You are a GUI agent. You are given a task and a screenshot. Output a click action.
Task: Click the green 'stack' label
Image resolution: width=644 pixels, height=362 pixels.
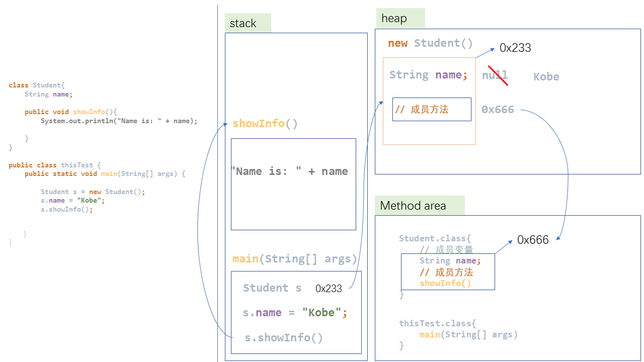(x=248, y=23)
